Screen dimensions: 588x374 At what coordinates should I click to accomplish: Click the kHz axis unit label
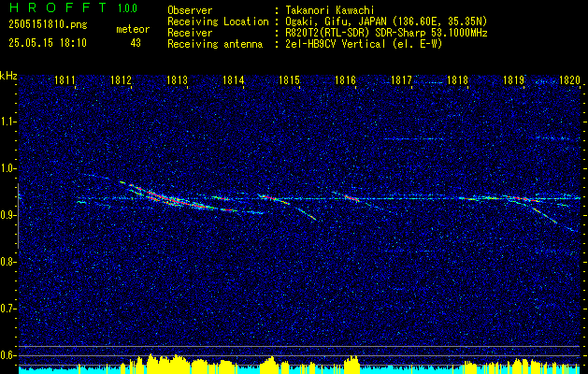(x=8, y=76)
